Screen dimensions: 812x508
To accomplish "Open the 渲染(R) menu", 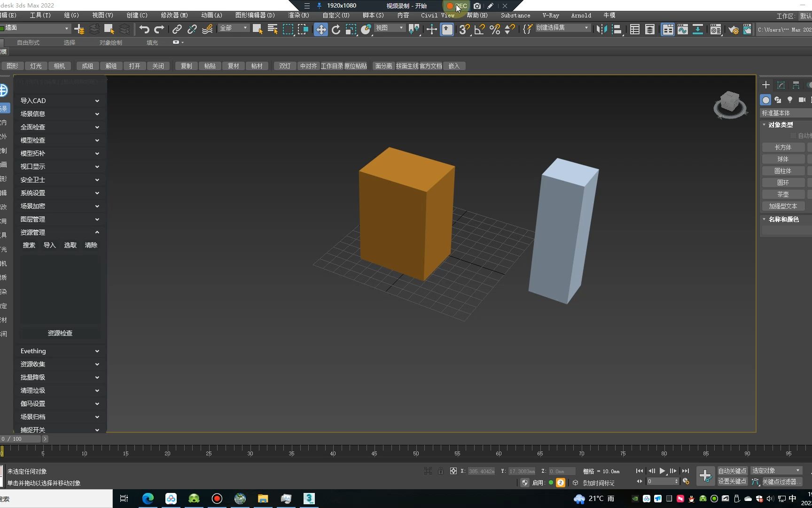I will (298, 16).
